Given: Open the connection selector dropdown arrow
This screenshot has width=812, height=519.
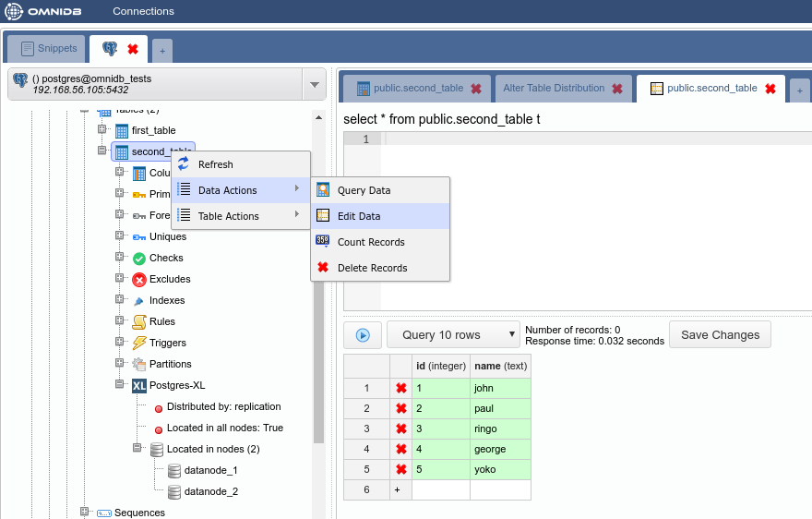Looking at the screenshot, I should [x=315, y=85].
